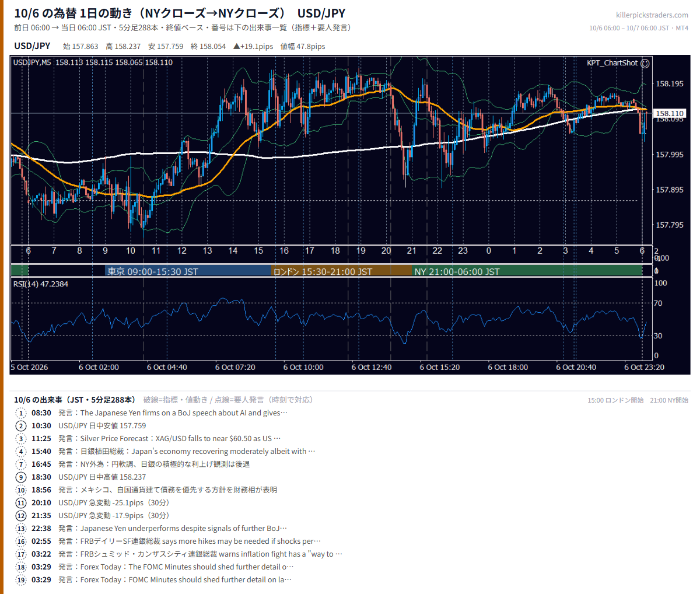Click the circled number 3 event marker
This screenshot has height=594, width=700.
21,439
